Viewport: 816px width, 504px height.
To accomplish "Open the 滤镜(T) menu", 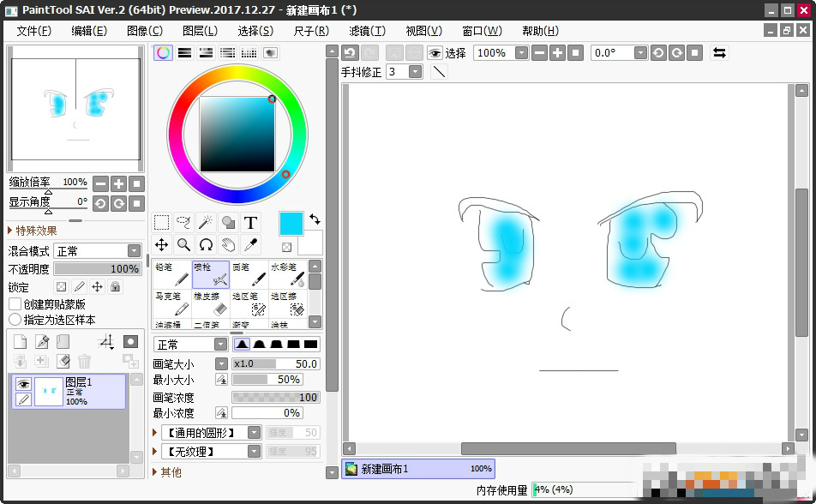I will pos(367,31).
